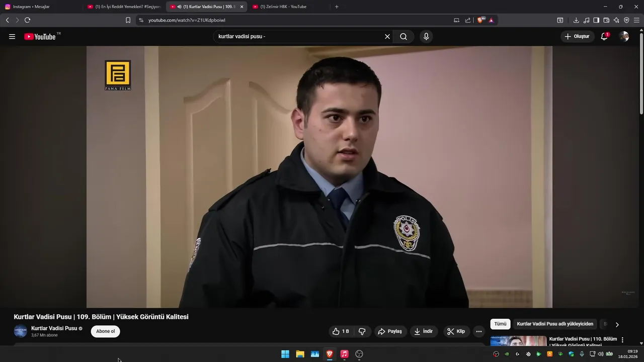The image size is (644, 362).
Task: Click the Paylaş share button
Action: 390,331
